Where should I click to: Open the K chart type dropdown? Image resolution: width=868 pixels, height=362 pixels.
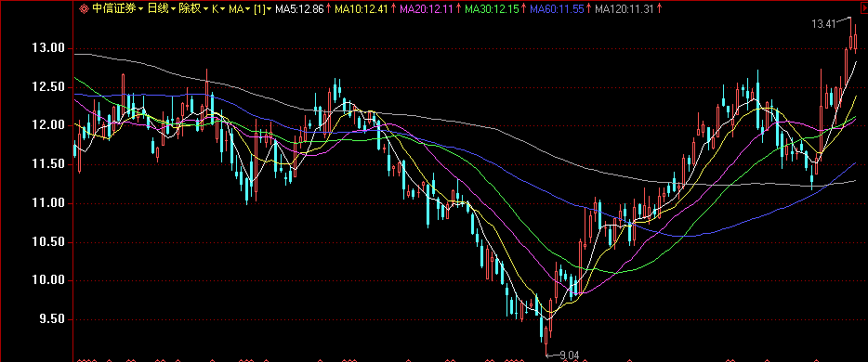click(x=218, y=9)
